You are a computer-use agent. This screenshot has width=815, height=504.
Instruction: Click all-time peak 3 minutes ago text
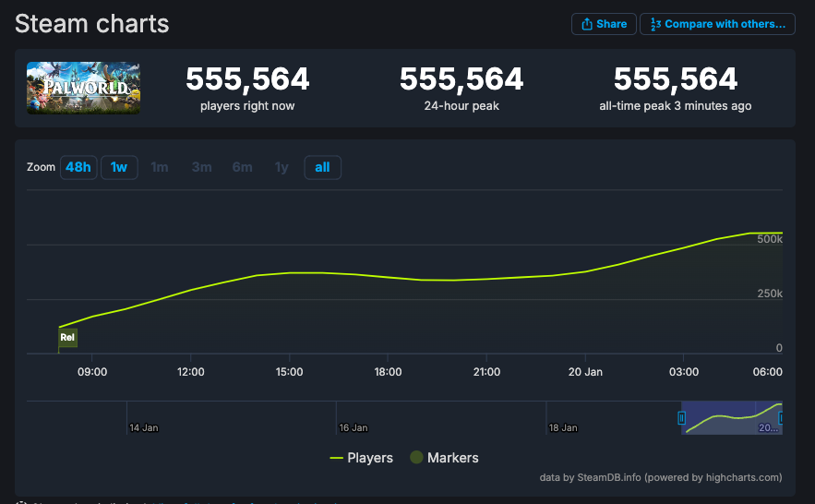(x=676, y=106)
